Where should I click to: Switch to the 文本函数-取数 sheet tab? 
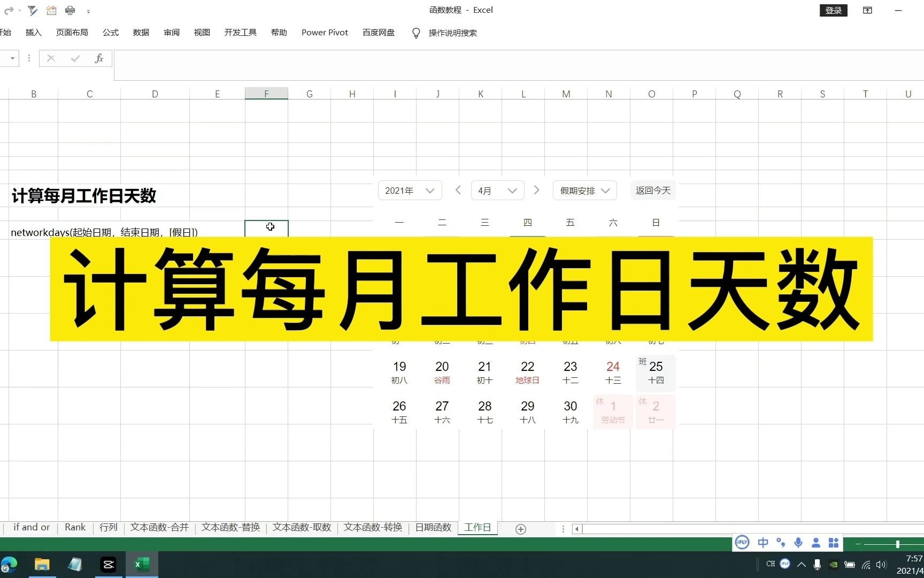click(302, 528)
